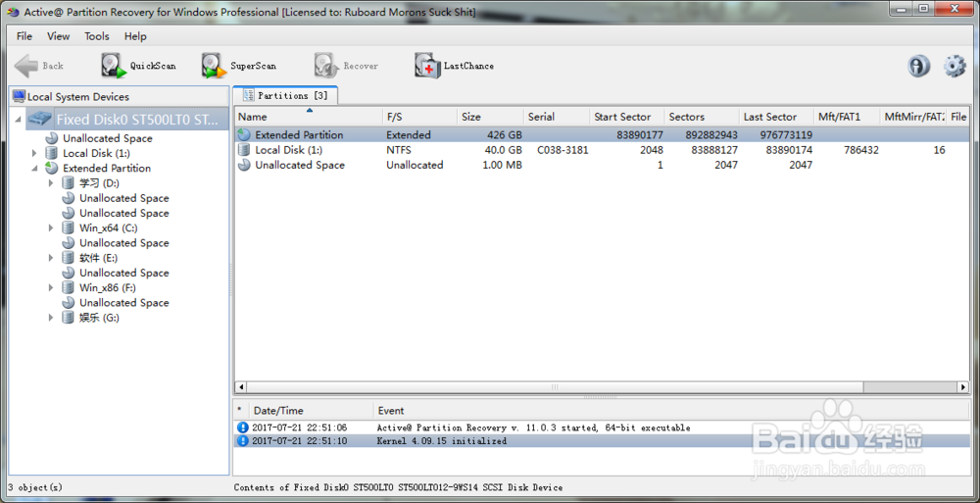Select the Partitions [3] tab
The width and height of the screenshot is (980, 503).
(285, 96)
